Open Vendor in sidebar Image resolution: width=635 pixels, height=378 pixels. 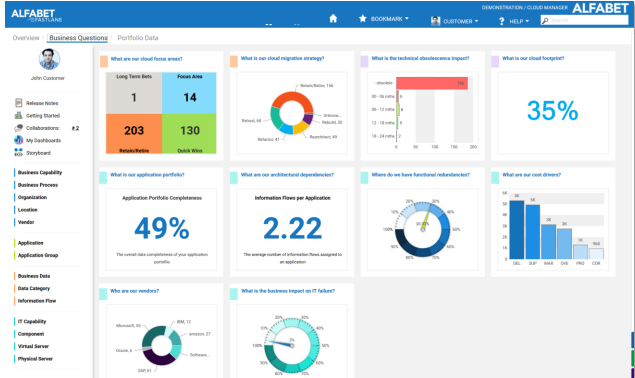tap(26, 222)
